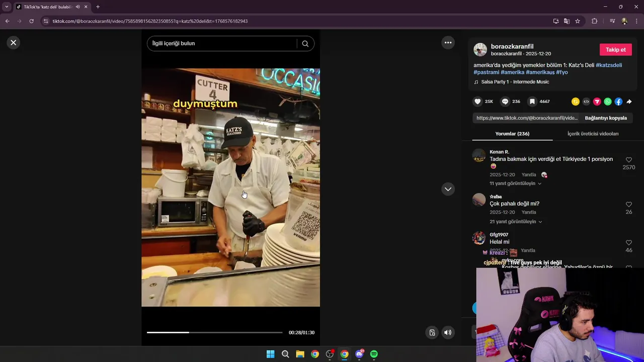This screenshot has width=644, height=362.
Task: Switch to the 'İçerik üreticisi videoları' tab
Action: tap(593, 134)
